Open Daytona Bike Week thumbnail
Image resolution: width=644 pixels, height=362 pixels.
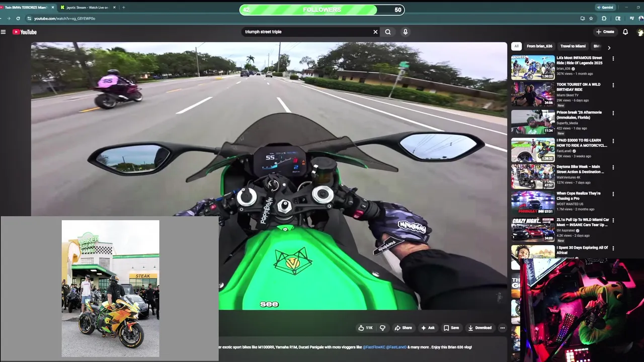(533, 176)
